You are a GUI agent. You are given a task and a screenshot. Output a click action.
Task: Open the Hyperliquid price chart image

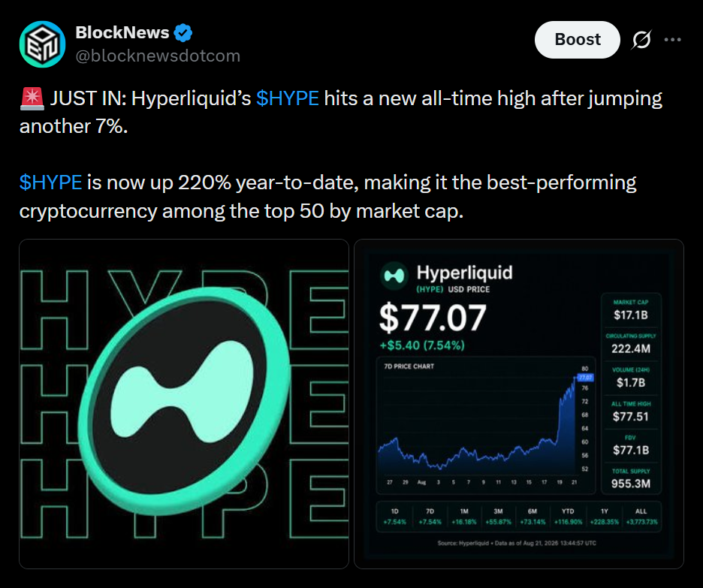coord(519,404)
